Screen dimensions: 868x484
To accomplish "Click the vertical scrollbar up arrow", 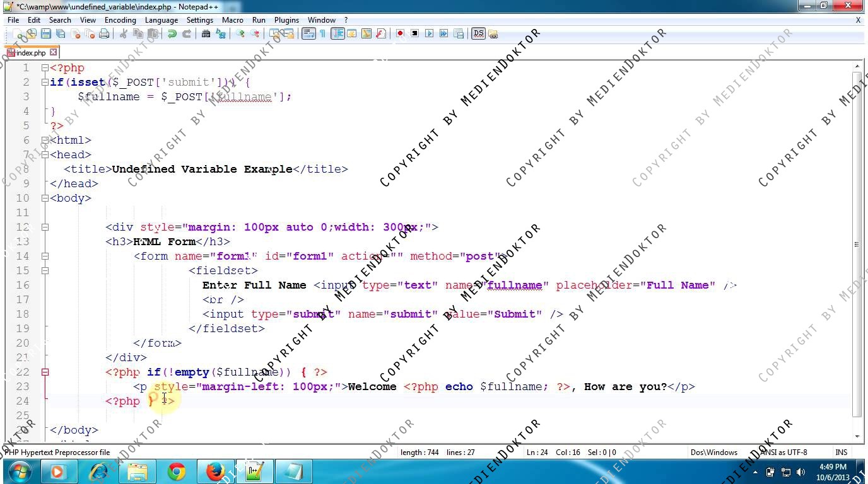I will click(857, 66).
